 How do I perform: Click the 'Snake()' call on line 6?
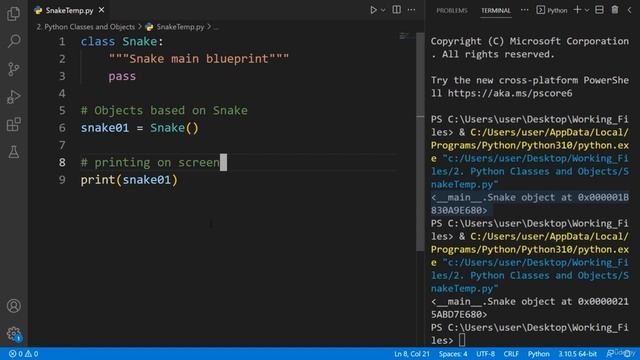174,128
